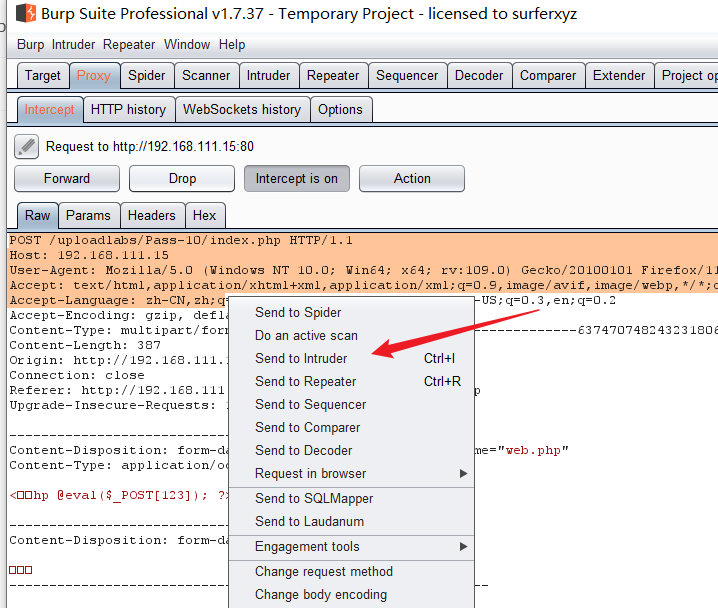This screenshot has width=718, height=608.
Task: Choose Send to Sequencer
Action: click(x=351, y=405)
